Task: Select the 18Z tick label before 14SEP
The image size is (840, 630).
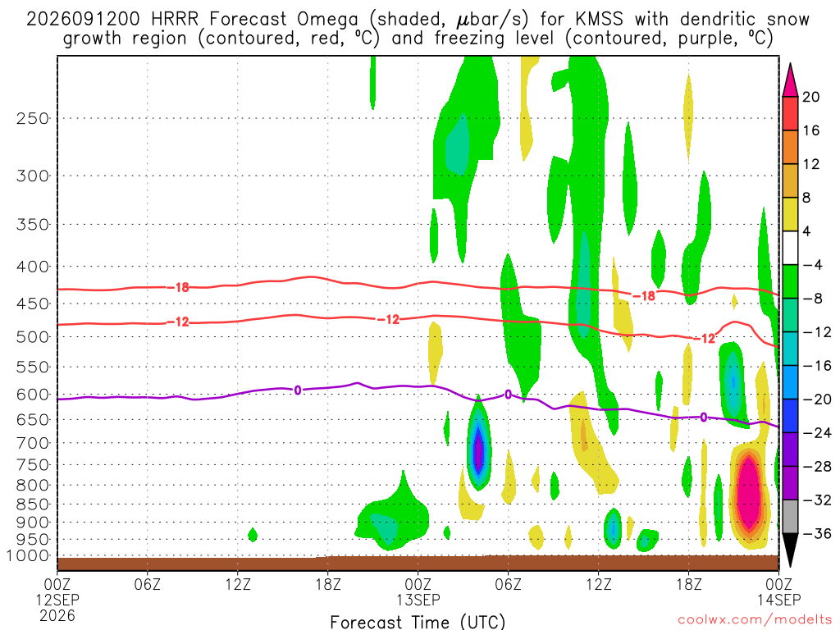Action: tap(688, 584)
